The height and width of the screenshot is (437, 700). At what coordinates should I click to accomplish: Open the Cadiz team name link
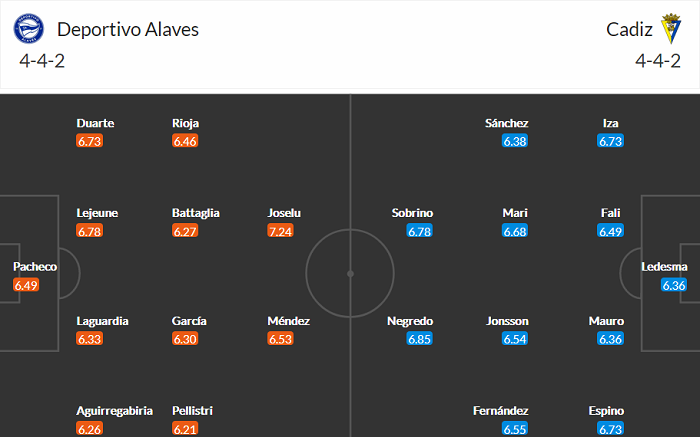pyautogui.click(x=629, y=29)
